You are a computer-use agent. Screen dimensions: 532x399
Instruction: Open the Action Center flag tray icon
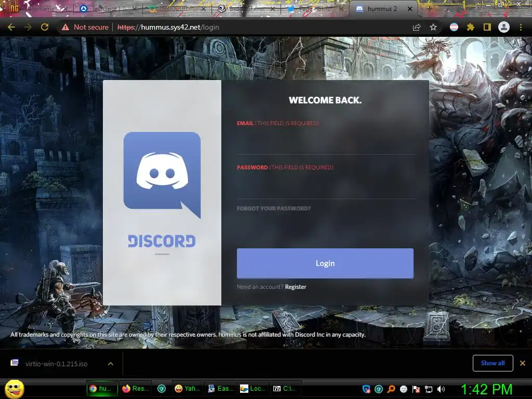[416, 389]
